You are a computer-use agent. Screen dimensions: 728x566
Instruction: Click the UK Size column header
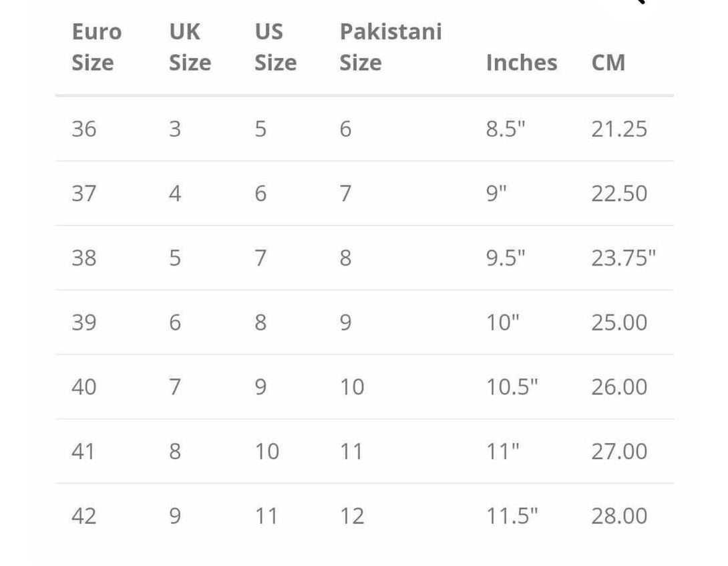(x=190, y=47)
